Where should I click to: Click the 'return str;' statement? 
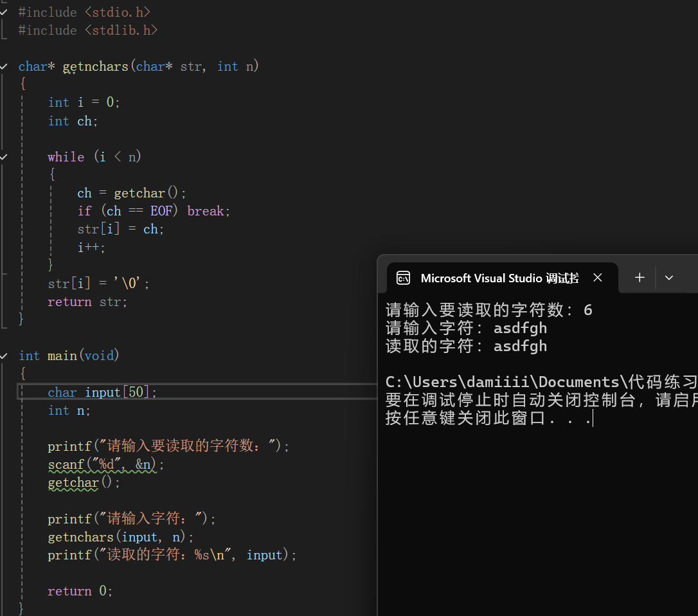87,302
